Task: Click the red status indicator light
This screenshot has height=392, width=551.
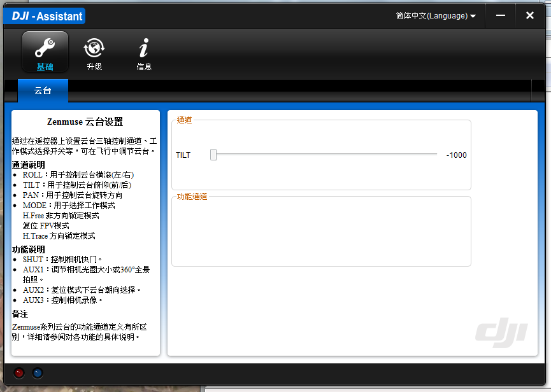Action: [x=19, y=373]
